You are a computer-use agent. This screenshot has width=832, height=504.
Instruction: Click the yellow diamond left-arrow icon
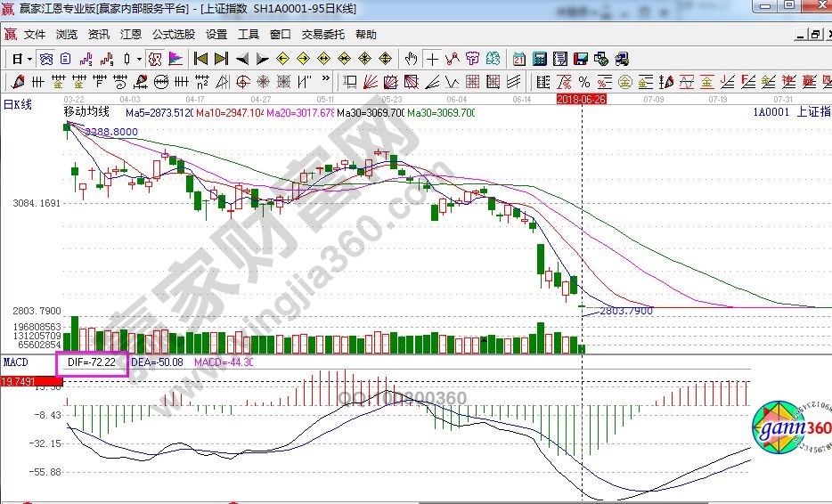[x=282, y=59]
